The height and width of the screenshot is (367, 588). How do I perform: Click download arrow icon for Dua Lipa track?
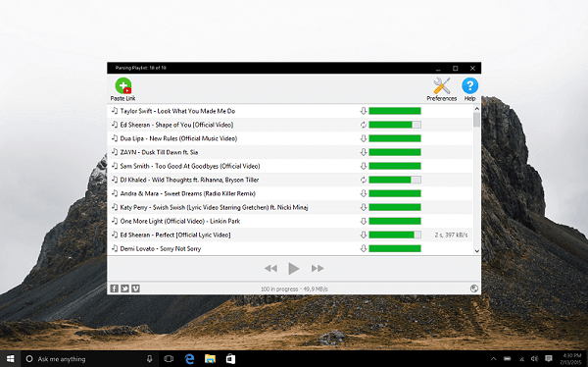363,138
